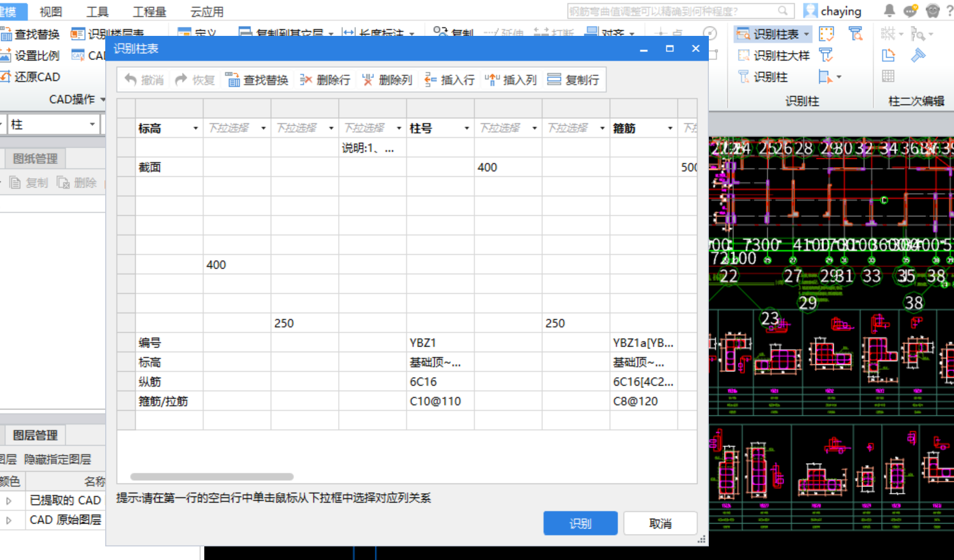Click 删除列 delete column tool
Screen dimensions: 954x560
coord(387,80)
